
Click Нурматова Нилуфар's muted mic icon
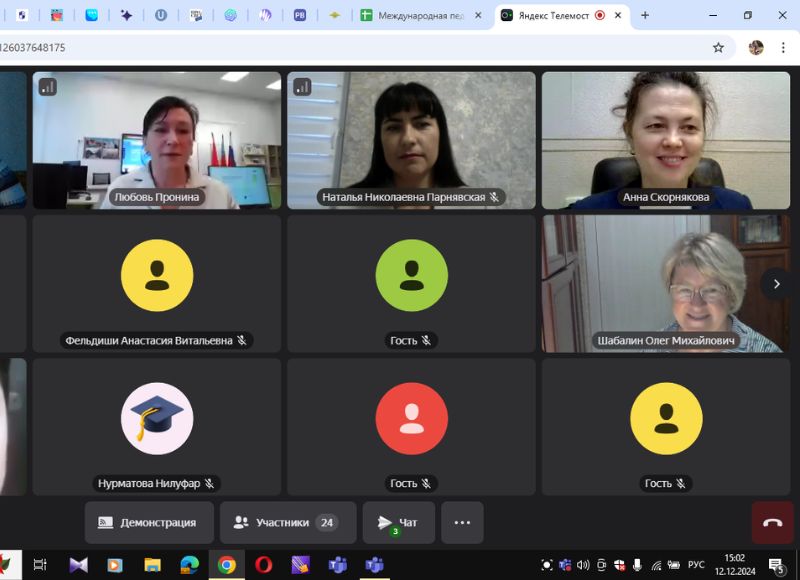209,484
